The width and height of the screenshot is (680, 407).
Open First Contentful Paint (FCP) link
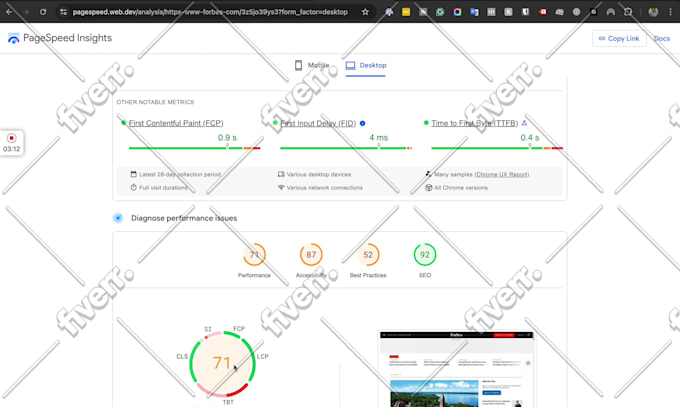click(x=176, y=123)
